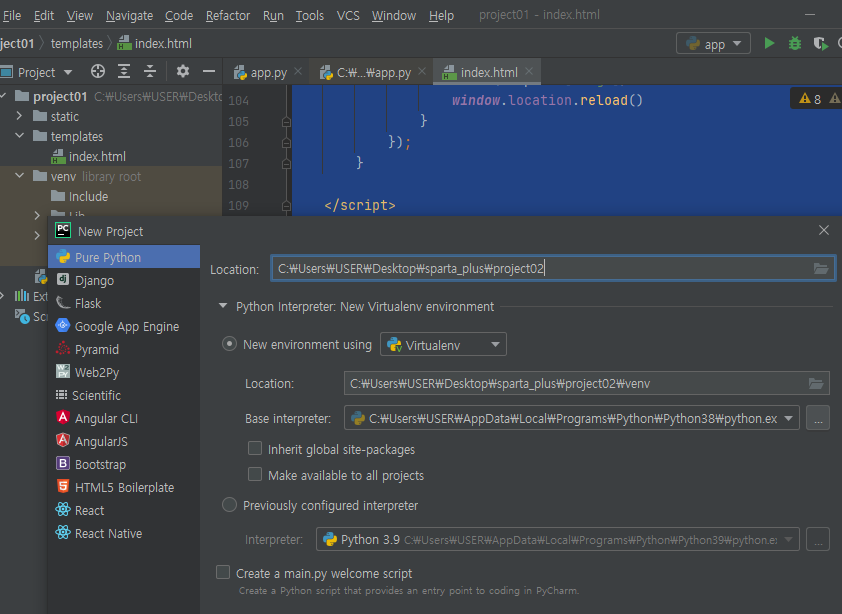Switch to the C:₩...₩app.py editor tab
The image size is (842, 614).
point(373,73)
